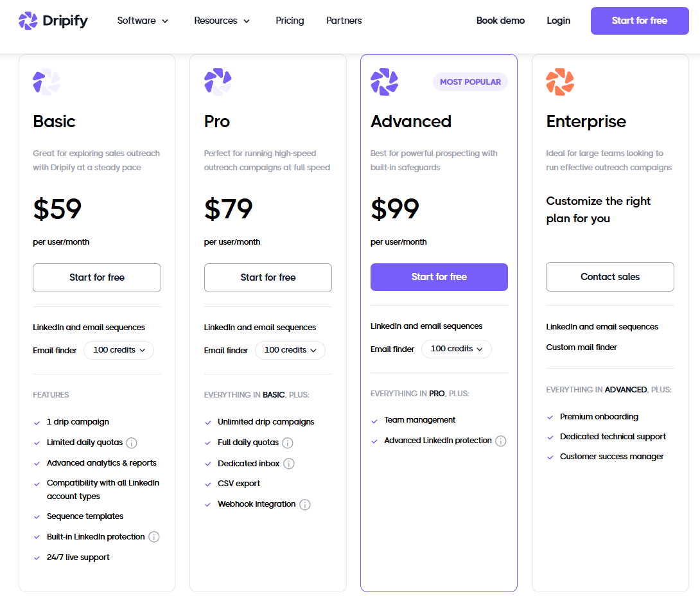
Task: Click the Most Popular badge
Action: tap(470, 82)
